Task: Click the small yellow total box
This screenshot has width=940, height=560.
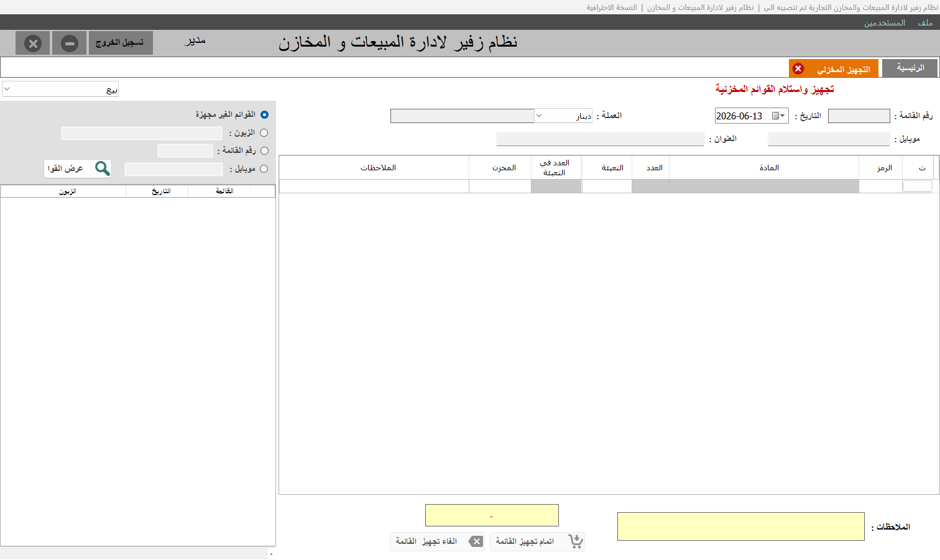Action: pos(492,515)
